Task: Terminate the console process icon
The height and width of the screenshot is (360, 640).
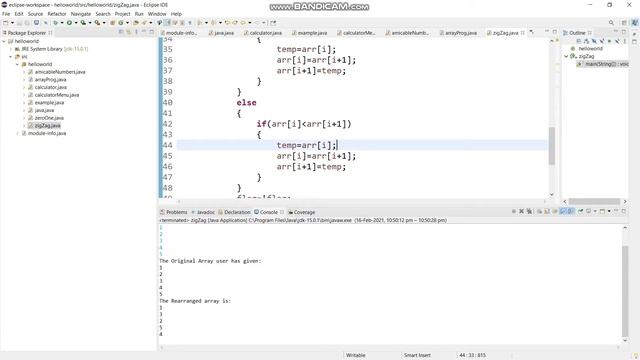Action: coord(513,211)
